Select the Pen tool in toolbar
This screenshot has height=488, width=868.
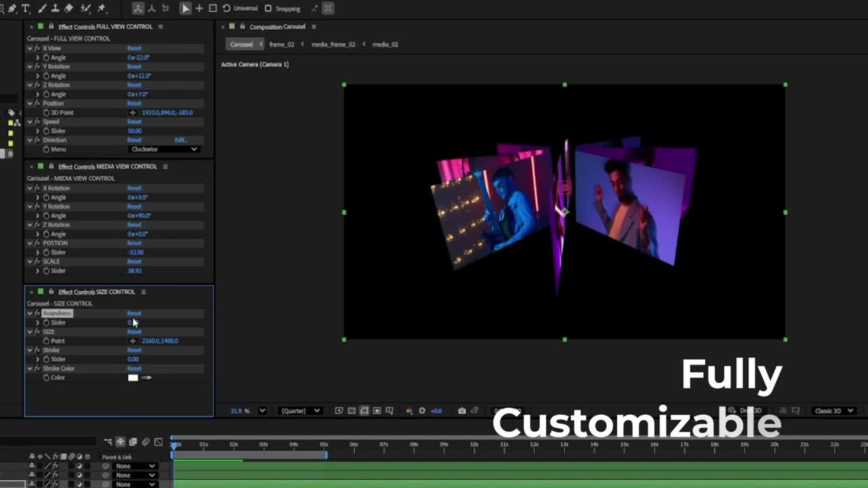(x=12, y=8)
